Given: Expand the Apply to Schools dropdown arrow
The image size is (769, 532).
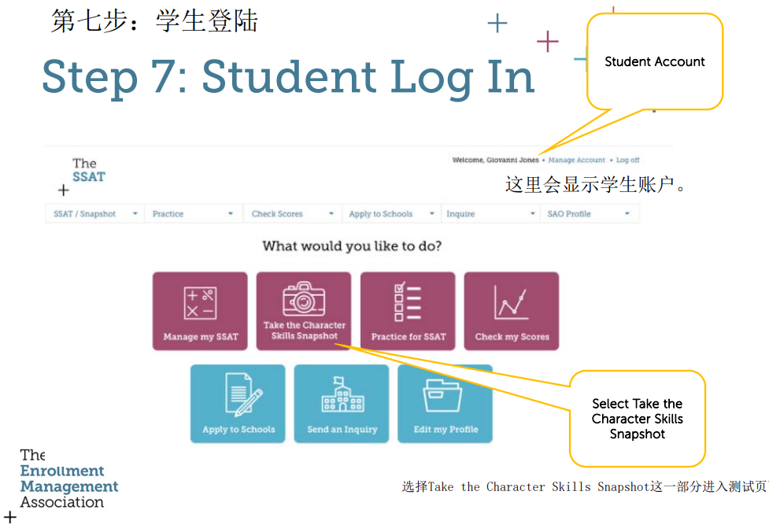Looking at the screenshot, I should [x=432, y=213].
